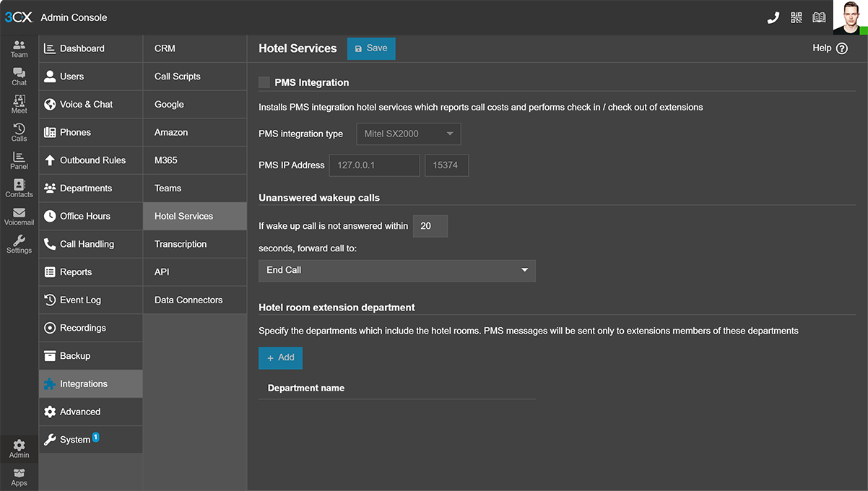Viewport: 868px width, 491px height.
Task: Click the PMS IP Address field
Action: (374, 165)
